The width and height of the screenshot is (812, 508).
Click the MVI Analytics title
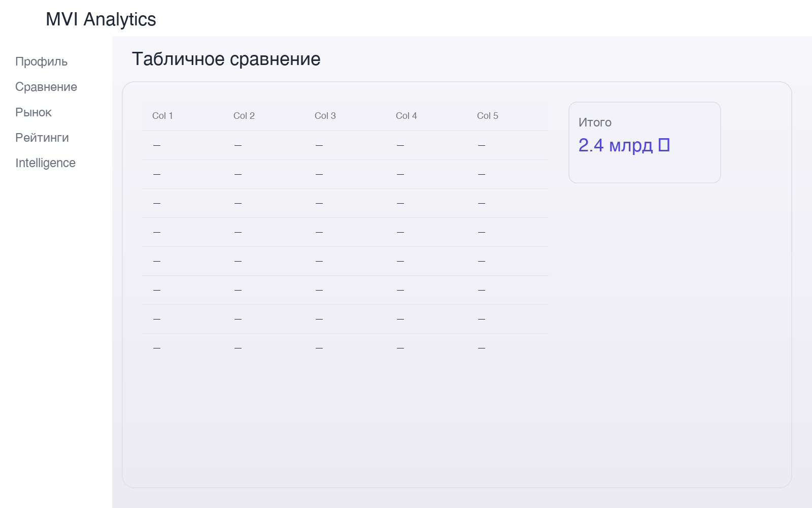pos(101,19)
